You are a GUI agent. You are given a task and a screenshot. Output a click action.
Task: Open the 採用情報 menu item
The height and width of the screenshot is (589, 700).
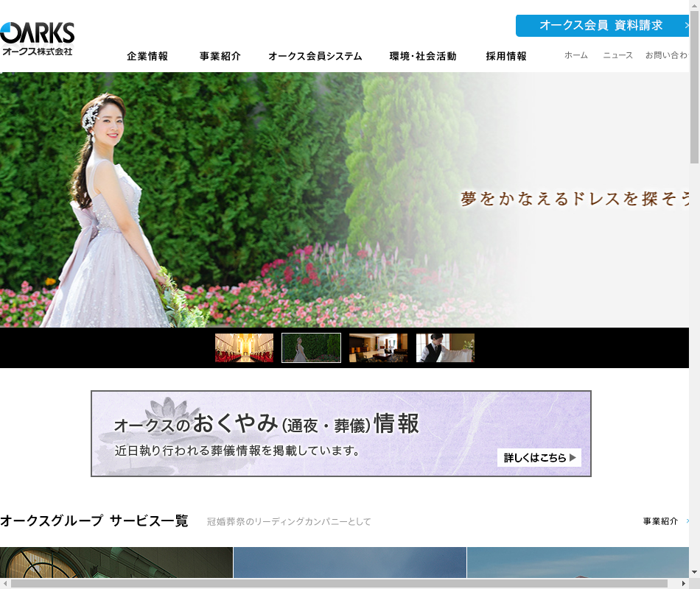coord(506,56)
